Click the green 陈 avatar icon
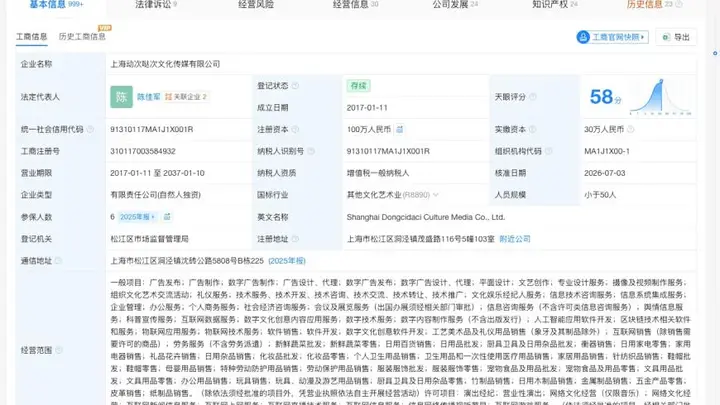 121,97
